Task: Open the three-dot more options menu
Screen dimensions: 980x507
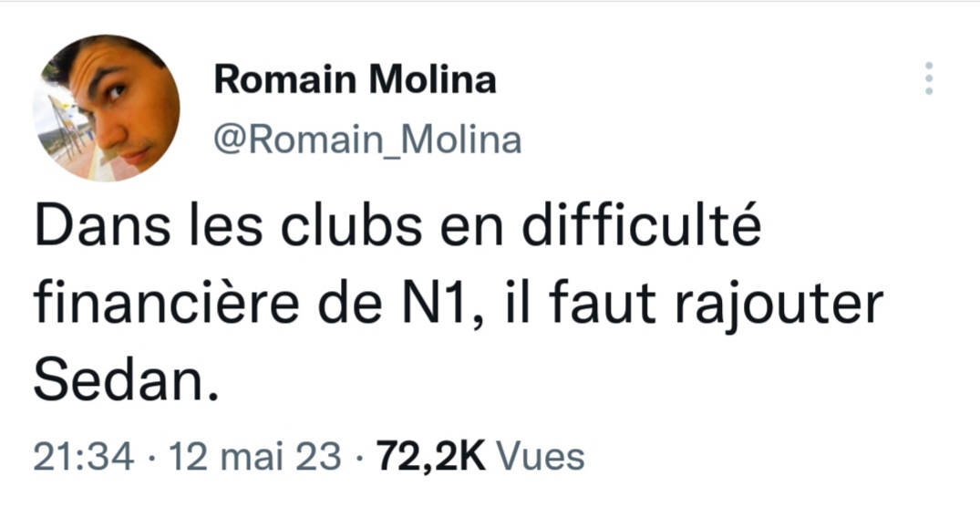Action: click(x=929, y=78)
